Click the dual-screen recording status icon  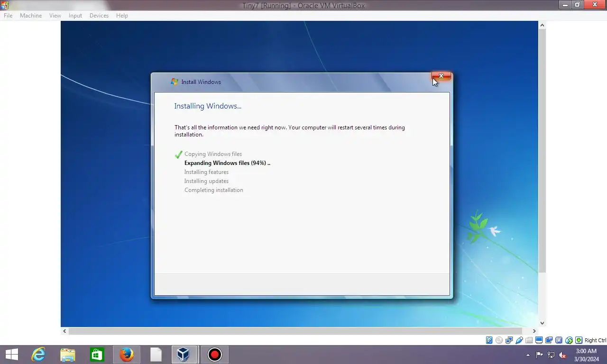pos(549,340)
